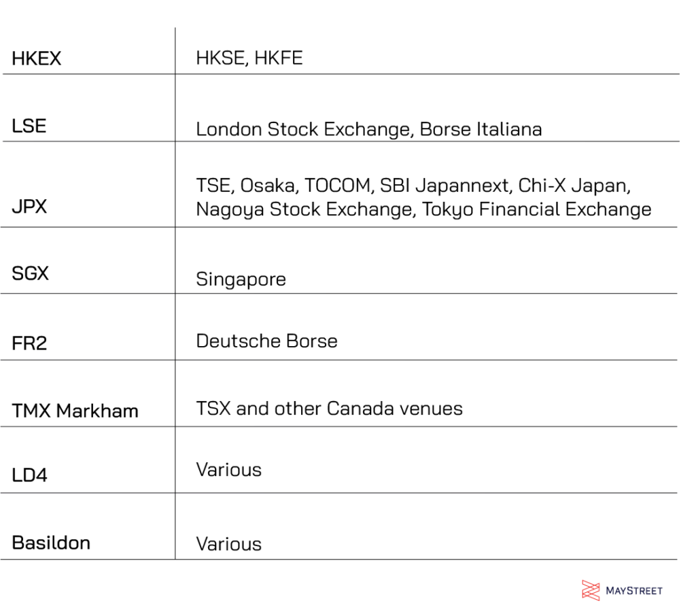Select the Singapore cell text

241,279
